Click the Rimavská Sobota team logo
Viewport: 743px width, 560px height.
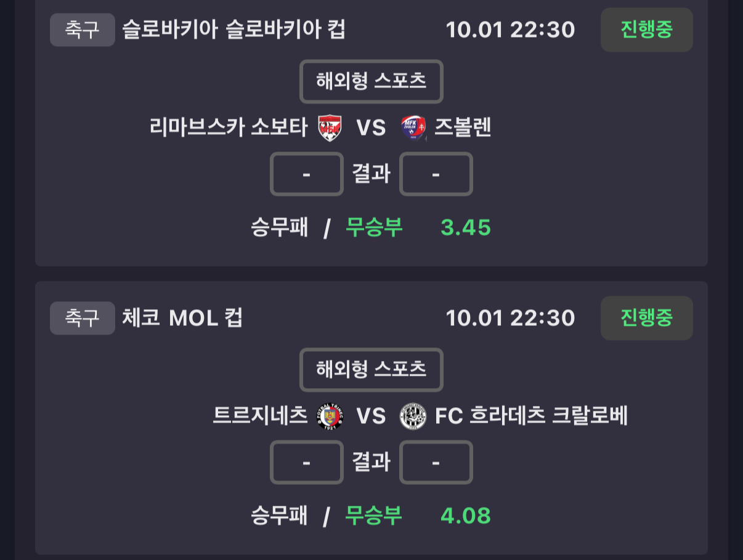click(x=330, y=128)
